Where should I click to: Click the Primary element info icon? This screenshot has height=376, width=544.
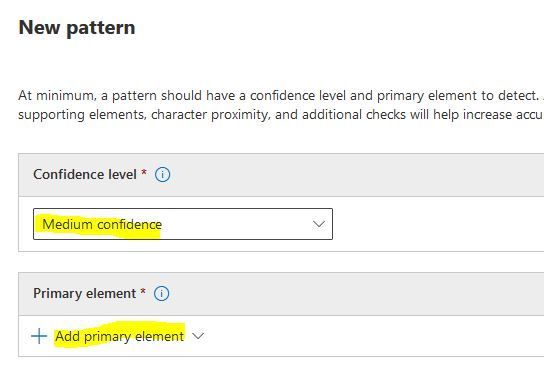click(x=161, y=293)
